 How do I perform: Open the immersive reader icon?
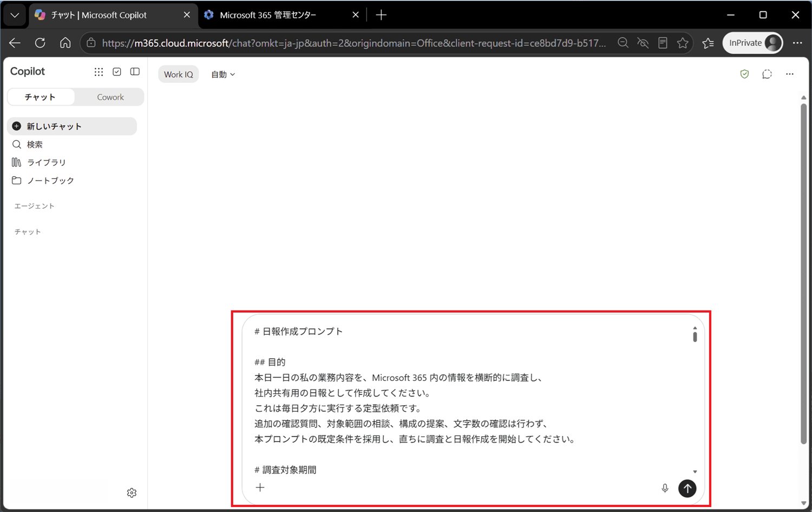coord(663,43)
